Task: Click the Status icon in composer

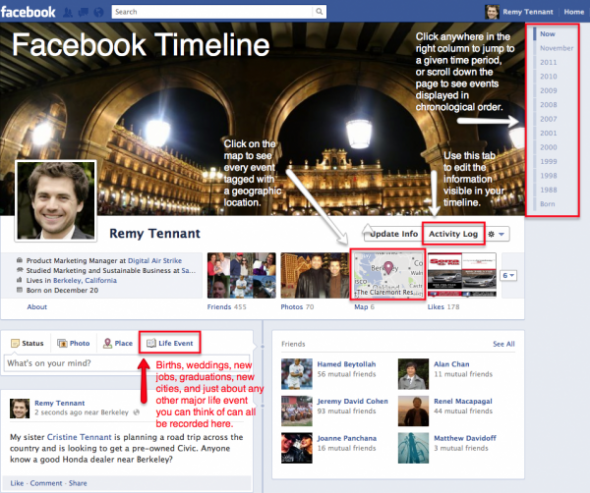Action: click(x=15, y=343)
